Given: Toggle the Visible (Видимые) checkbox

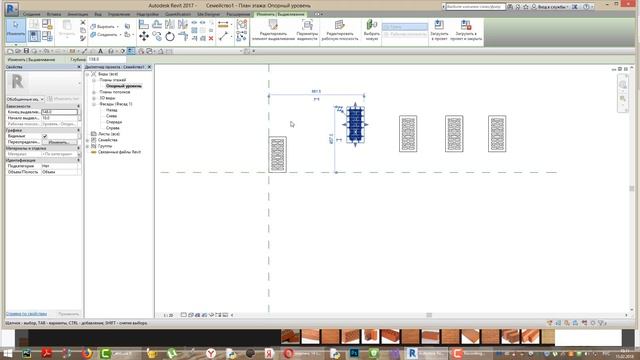Looking at the screenshot, I should tap(45, 136).
